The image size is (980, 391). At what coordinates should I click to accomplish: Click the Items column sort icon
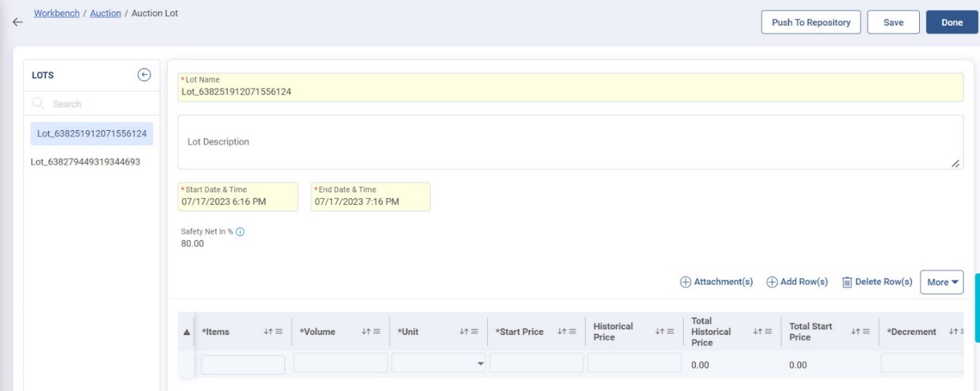[268, 332]
